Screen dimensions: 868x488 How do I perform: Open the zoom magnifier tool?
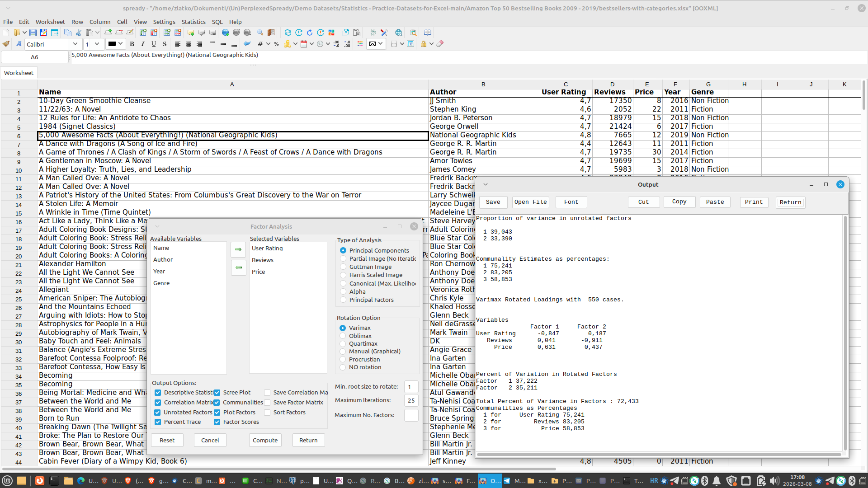click(260, 33)
